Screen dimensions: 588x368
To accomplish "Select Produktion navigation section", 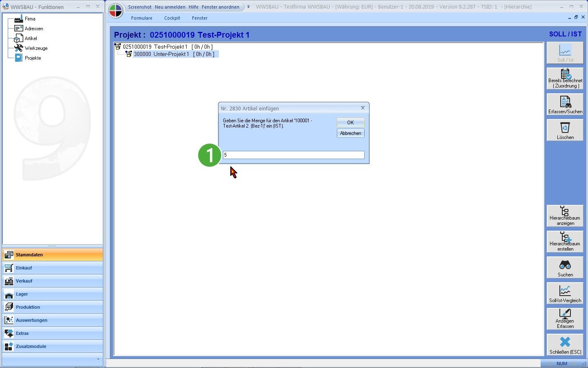I will (53, 307).
